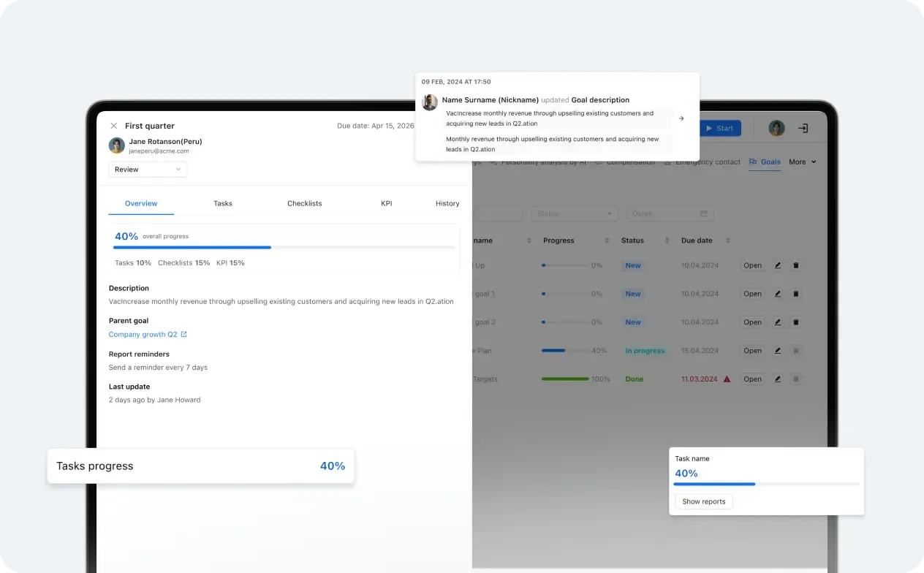924x573 pixels.
Task: Delete the goal in the first table row
Action: click(796, 266)
